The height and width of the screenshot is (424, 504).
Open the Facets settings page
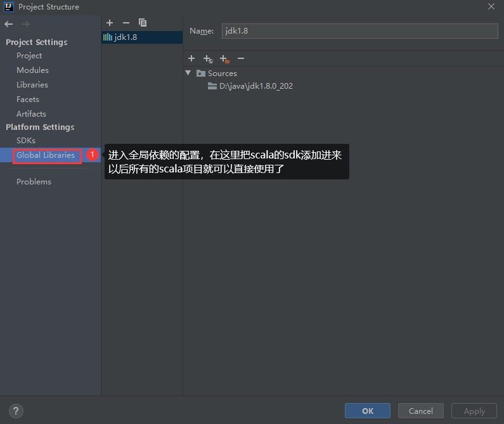28,100
